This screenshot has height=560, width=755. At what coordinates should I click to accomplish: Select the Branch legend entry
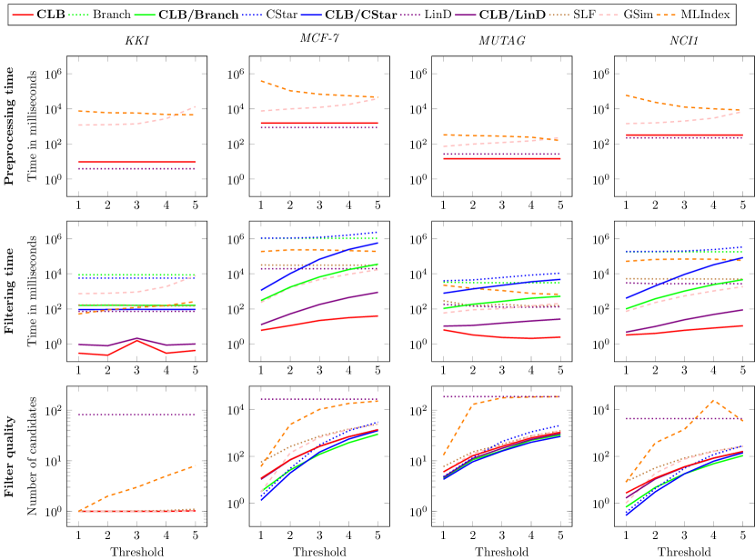111,15
